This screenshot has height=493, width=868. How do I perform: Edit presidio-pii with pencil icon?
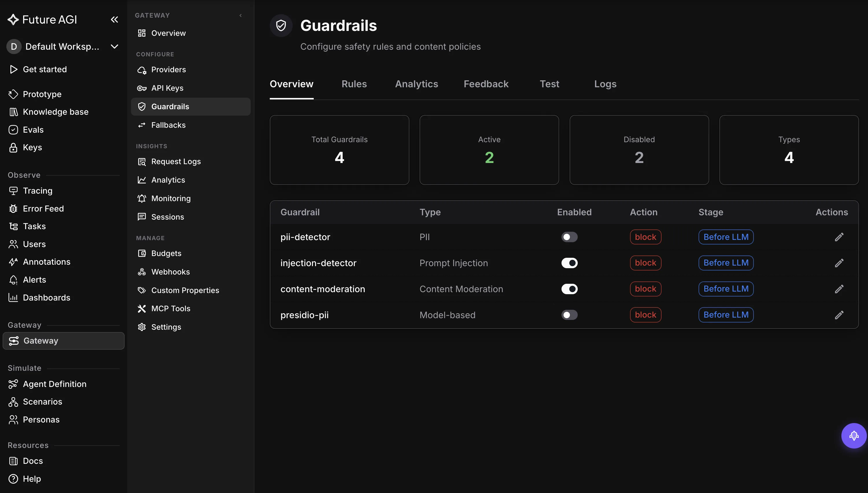coord(839,315)
